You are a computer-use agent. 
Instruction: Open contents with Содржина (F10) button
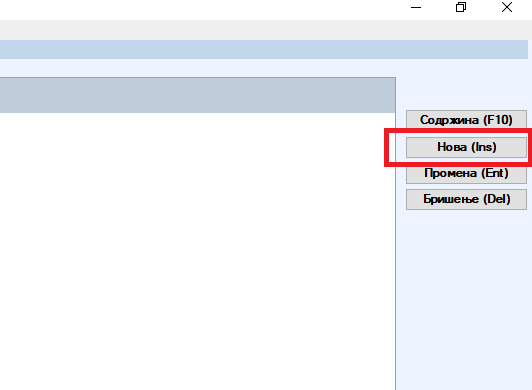(x=466, y=120)
